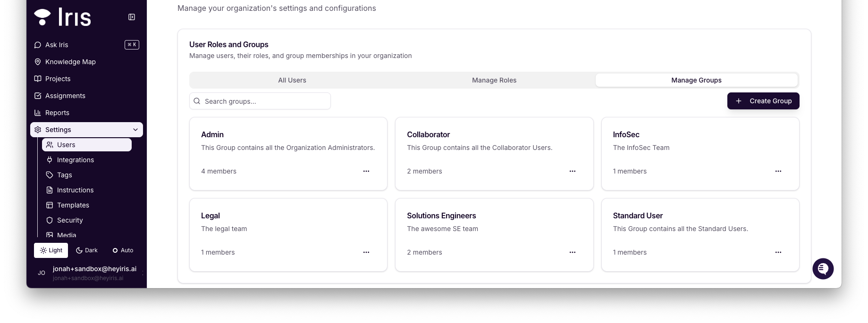Click the Tags label icon
Viewport: 868px width, 323px height.
click(x=50, y=175)
